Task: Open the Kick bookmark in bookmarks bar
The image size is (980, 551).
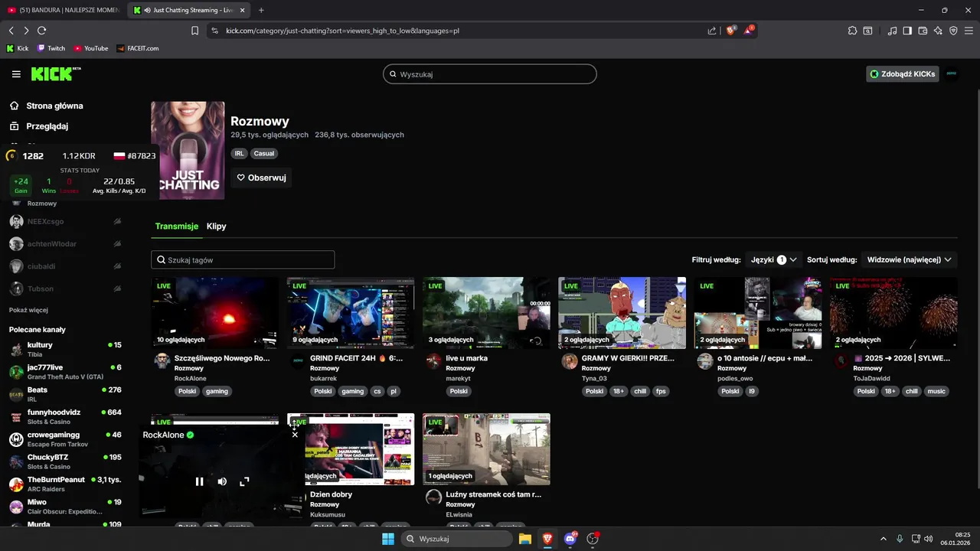Action: (x=18, y=48)
